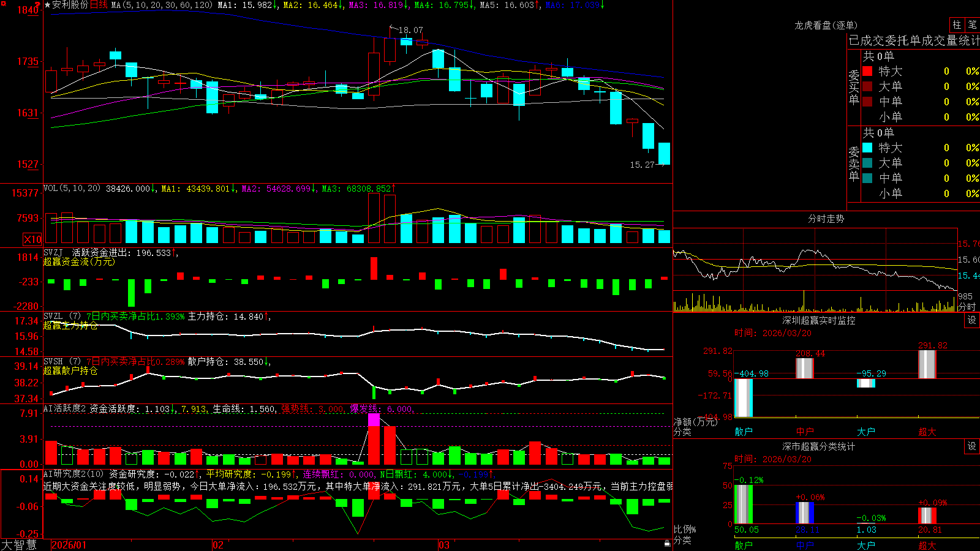The image size is (980, 551).
Task: Open 设 settings in 深圳超赢实时监控 panel
Action: pyautogui.click(x=972, y=320)
